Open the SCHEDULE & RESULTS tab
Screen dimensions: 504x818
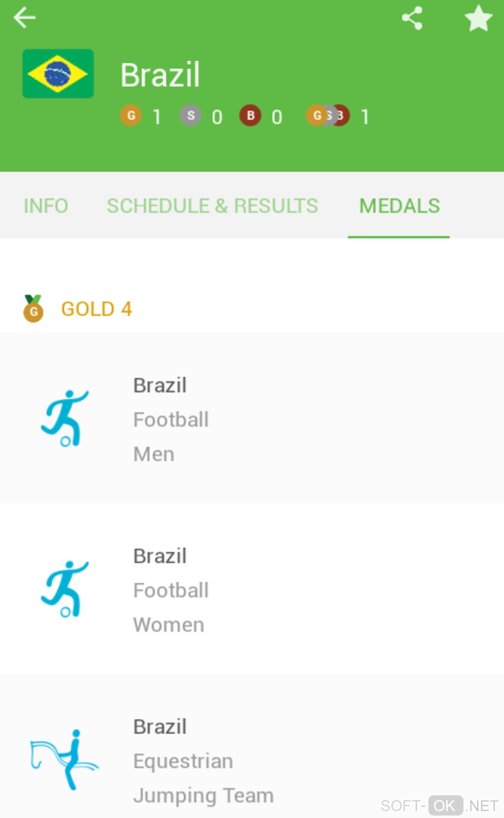tap(212, 206)
